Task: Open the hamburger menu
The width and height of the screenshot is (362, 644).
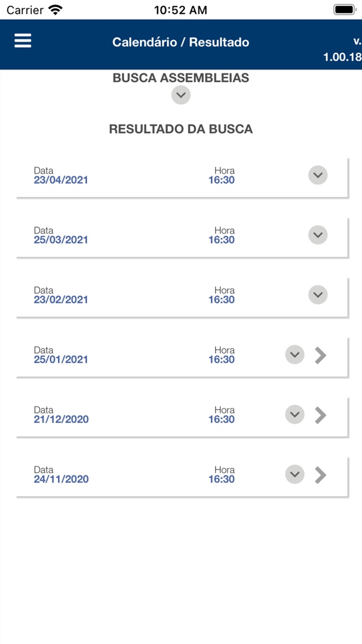Action: [x=23, y=41]
